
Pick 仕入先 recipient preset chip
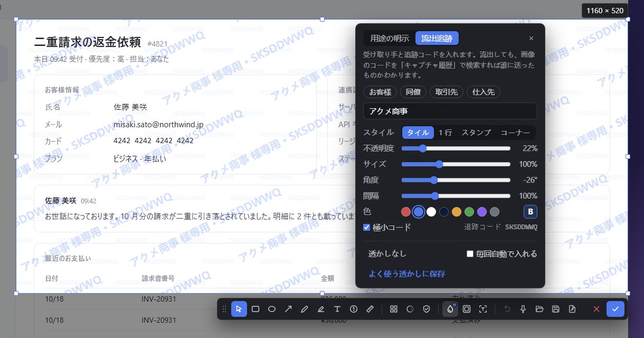[x=484, y=92]
